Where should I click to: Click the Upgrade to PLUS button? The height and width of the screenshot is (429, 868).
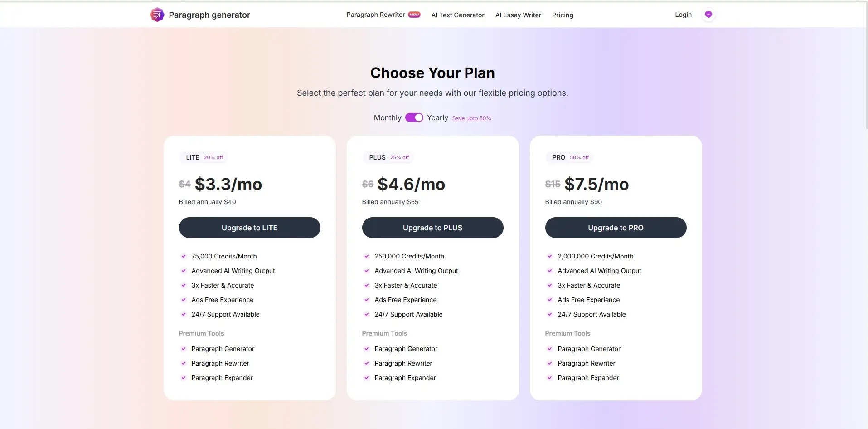point(432,228)
